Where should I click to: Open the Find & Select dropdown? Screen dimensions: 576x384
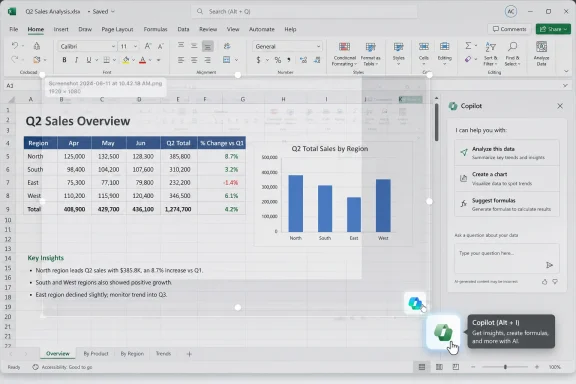click(x=512, y=54)
